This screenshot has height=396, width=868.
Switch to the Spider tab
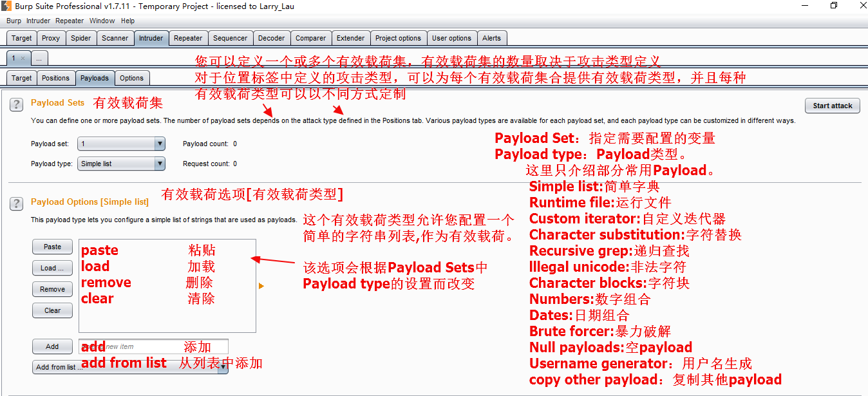(x=80, y=38)
